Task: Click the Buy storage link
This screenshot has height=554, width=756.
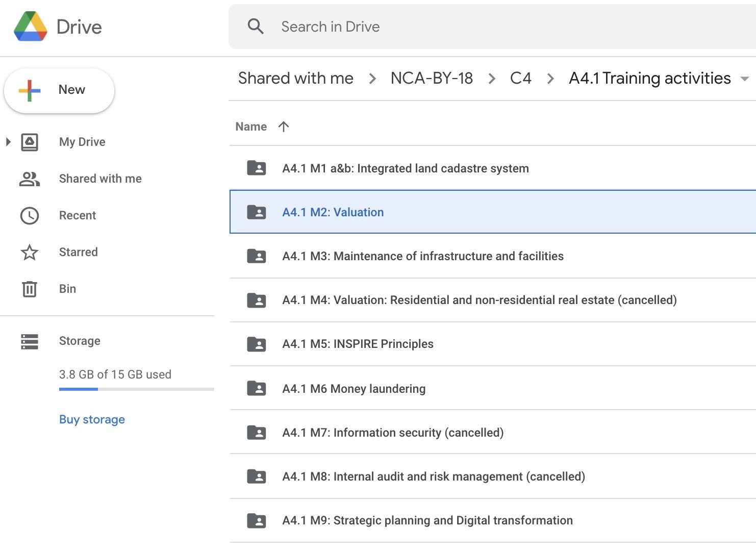Action: click(x=92, y=419)
